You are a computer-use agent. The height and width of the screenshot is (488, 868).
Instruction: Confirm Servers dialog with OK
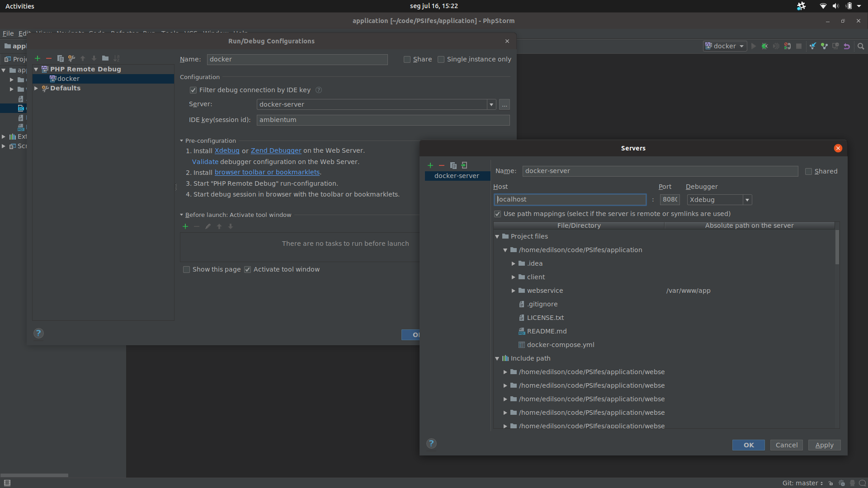(x=749, y=445)
